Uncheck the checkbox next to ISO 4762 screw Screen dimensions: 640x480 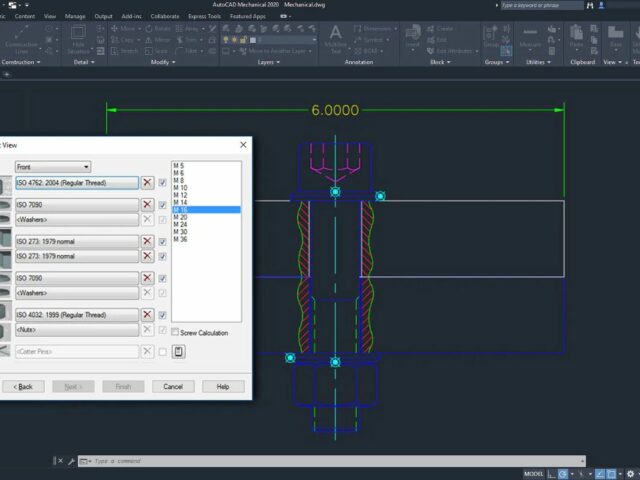[162, 183]
